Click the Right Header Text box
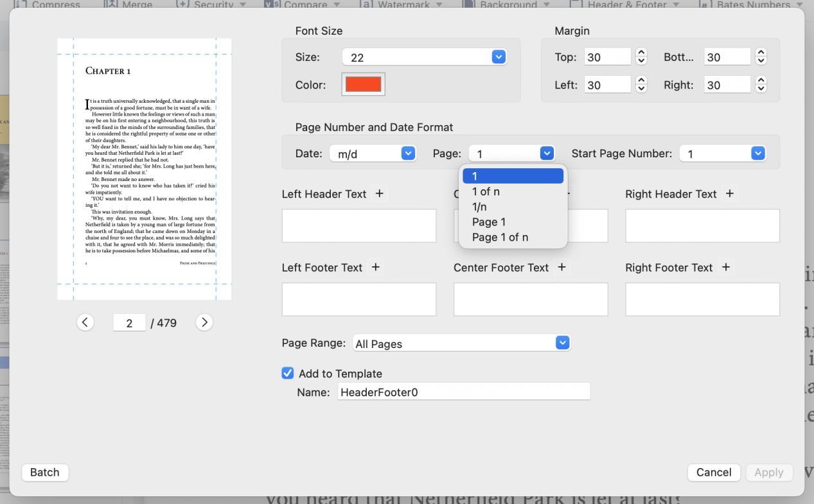This screenshot has width=814, height=504. (703, 226)
